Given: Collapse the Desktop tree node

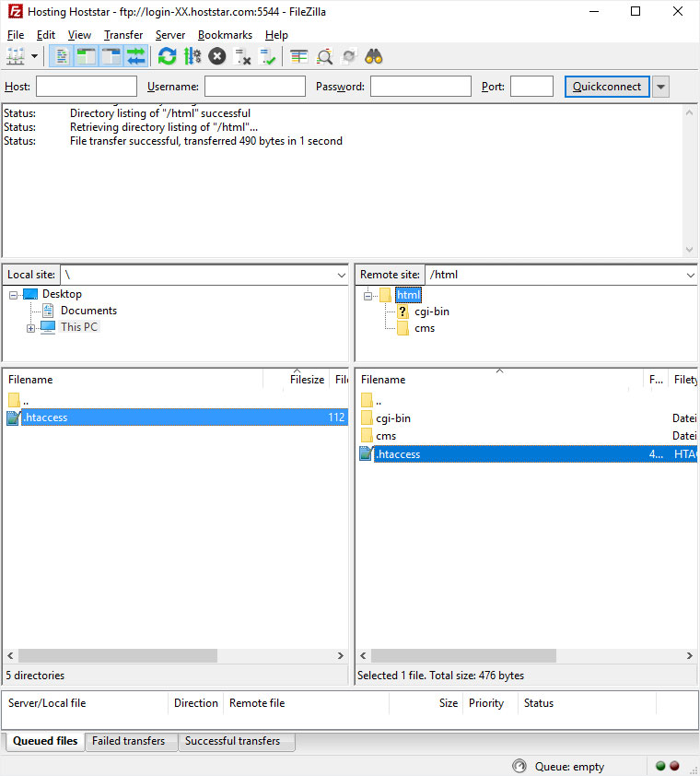Looking at the screenshot, I should [x=14, y=295].
